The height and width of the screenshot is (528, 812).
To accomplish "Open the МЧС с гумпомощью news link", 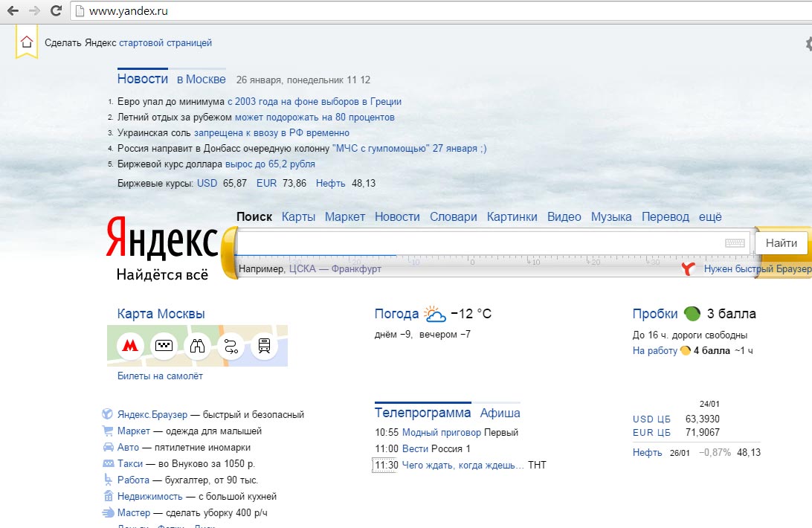I will tap(409, 148).
